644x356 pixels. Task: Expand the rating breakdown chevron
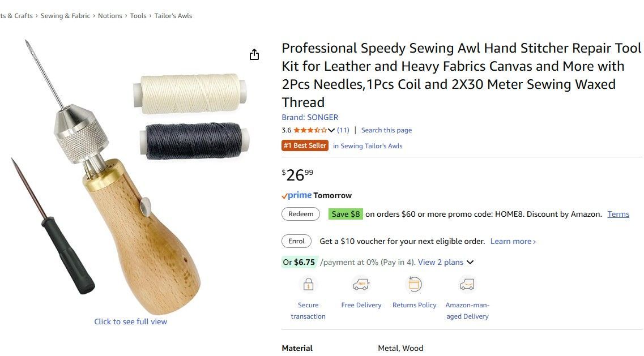point(331,130)
